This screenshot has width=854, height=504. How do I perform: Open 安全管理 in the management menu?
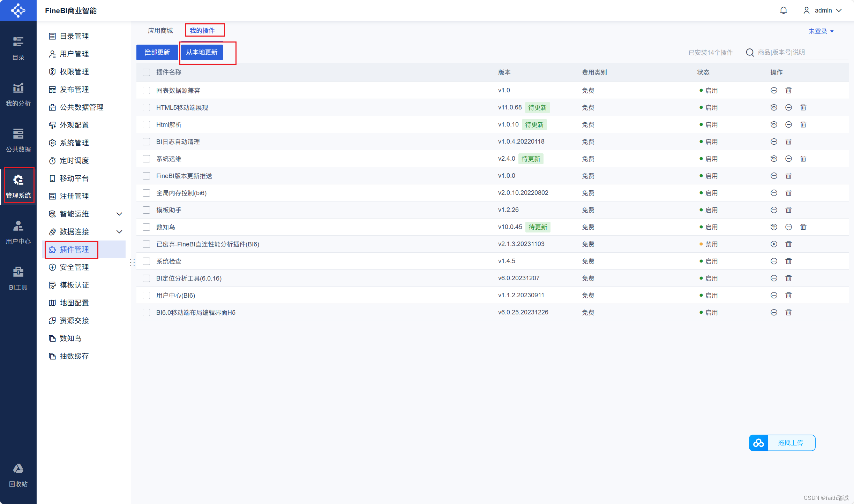click(74, 267)
